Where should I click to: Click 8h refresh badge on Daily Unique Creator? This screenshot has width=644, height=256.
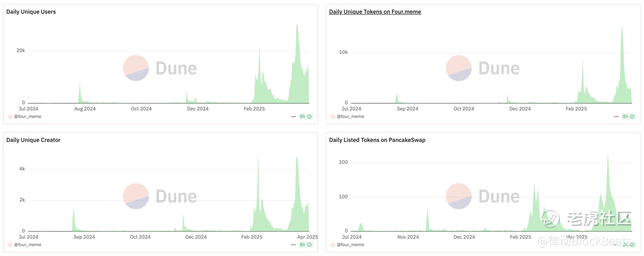306,245
